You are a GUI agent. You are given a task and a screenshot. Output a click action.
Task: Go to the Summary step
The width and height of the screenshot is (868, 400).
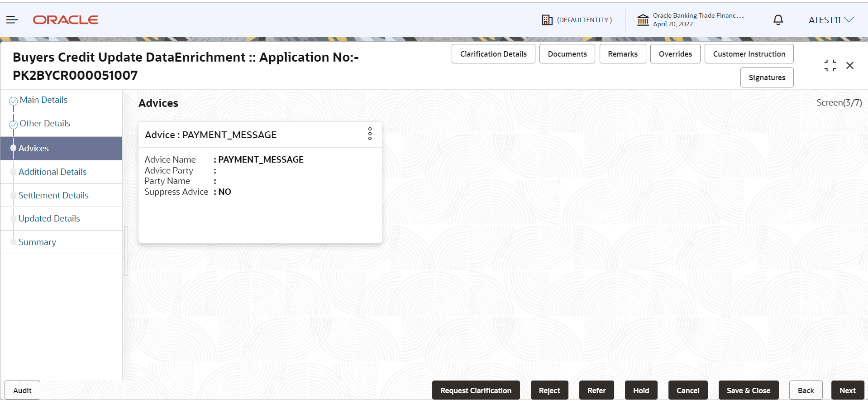(x=37, y=242)
